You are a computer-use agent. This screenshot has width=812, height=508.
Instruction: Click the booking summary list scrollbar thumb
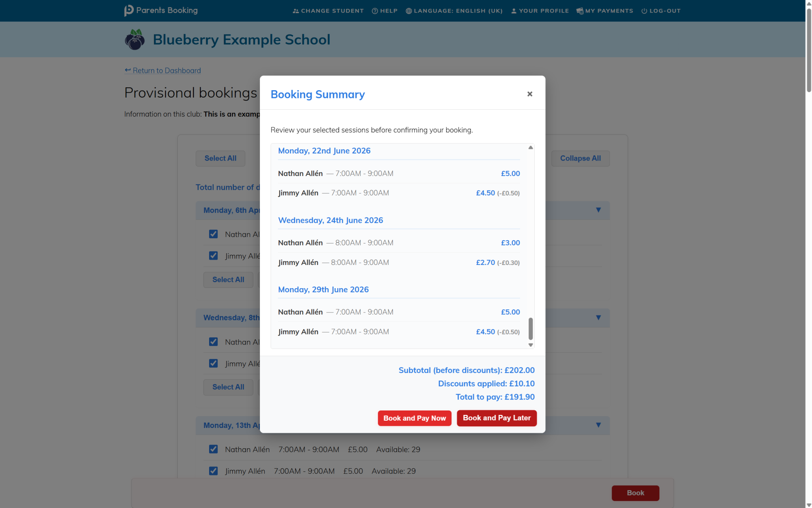coord(530,328)
